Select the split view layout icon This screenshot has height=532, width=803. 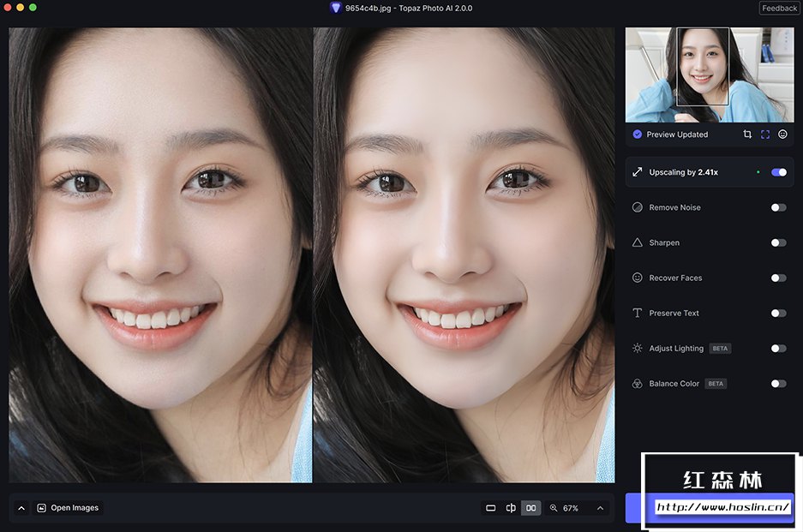tap(511, 508)
